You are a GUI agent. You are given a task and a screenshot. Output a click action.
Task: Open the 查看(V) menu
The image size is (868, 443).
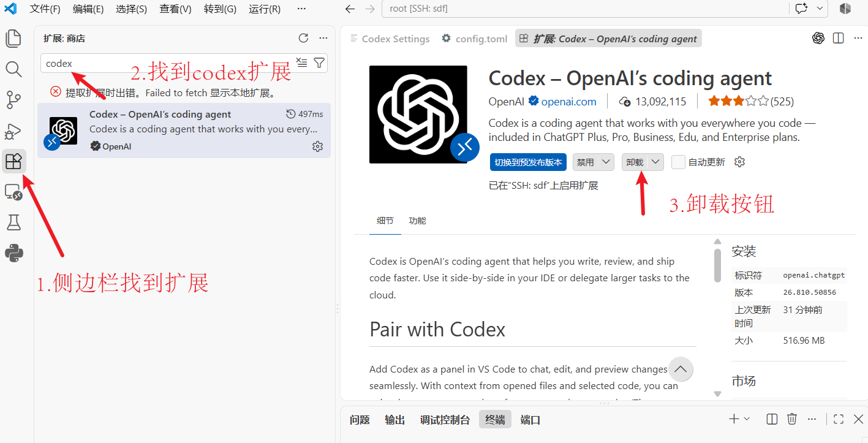[176, 9]
